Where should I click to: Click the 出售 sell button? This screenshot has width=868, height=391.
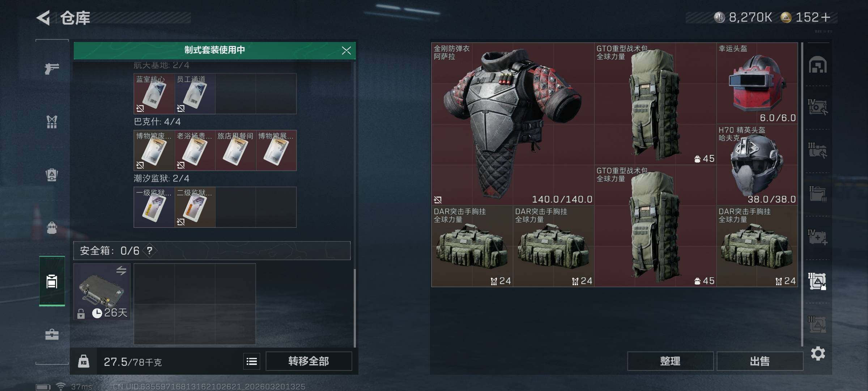click(759, 361)
